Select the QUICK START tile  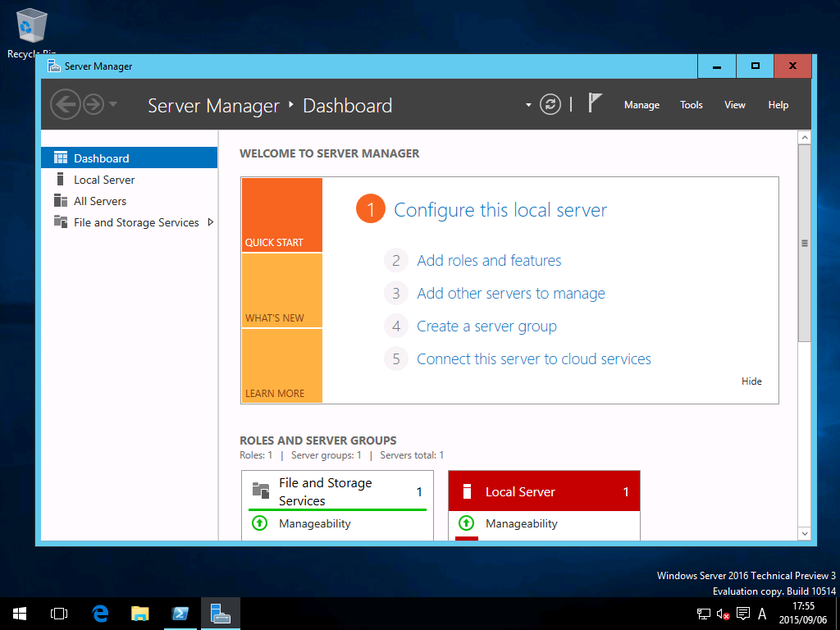pos(282,215)
